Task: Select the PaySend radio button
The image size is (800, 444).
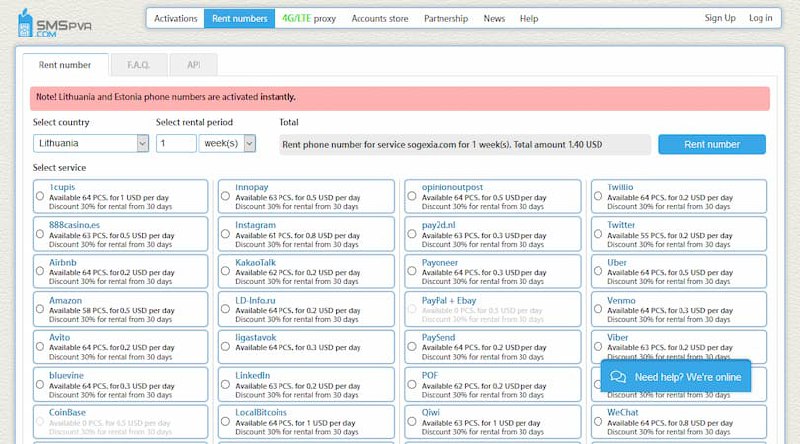Action: [x=412, y=347]
